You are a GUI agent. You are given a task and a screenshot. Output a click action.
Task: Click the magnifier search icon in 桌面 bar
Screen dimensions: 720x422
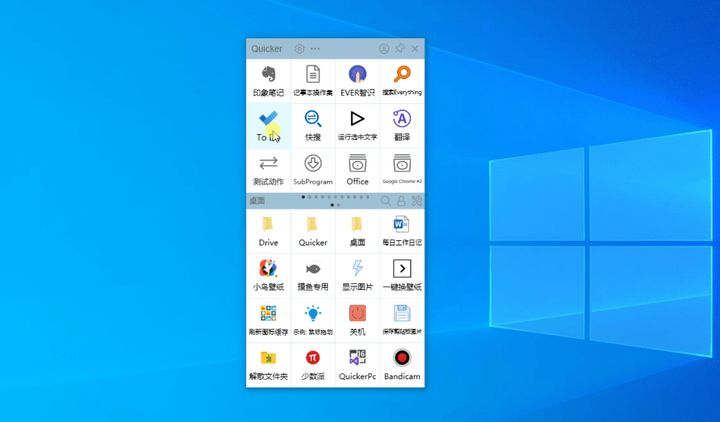[386, 201]
